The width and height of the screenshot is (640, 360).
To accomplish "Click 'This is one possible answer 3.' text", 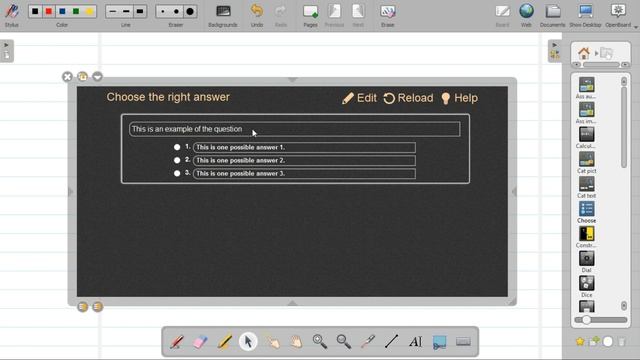I will pos(240,173).
